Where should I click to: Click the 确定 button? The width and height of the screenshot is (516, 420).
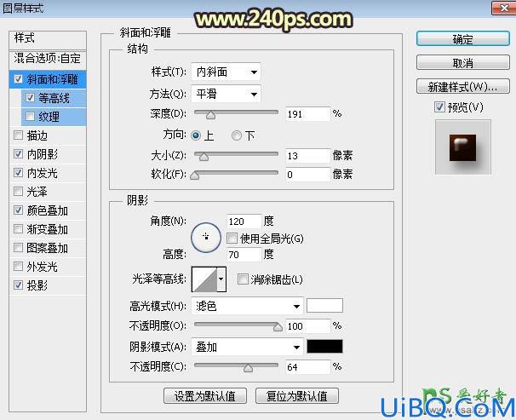tap(463, 39)
